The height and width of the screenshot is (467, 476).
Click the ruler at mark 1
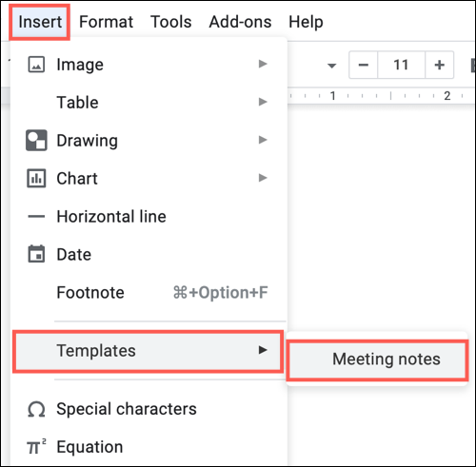point(332,96)
